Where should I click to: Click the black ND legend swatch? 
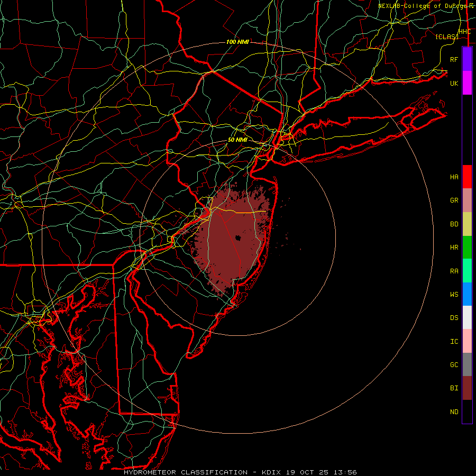[467, 411]
